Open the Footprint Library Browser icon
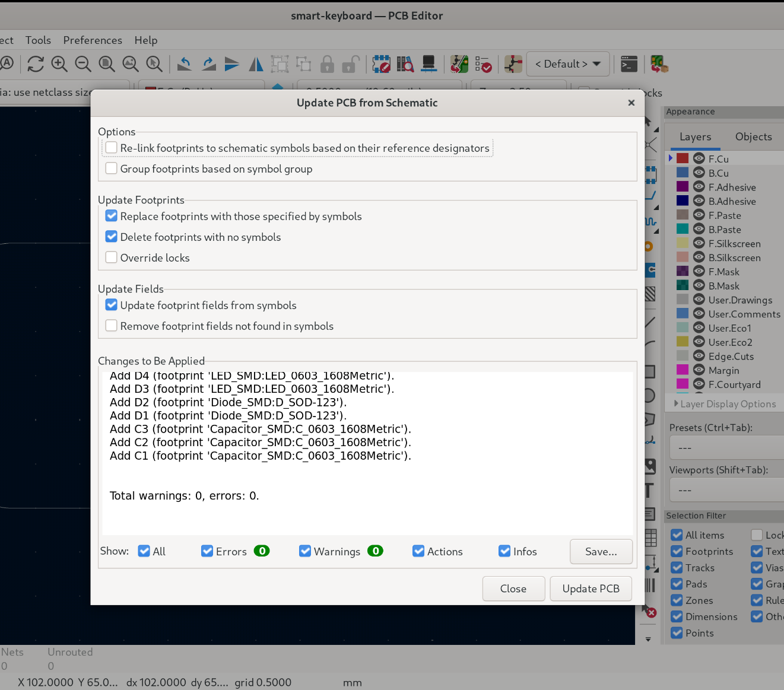Screen dimensions: 784x690 point(405,63)
